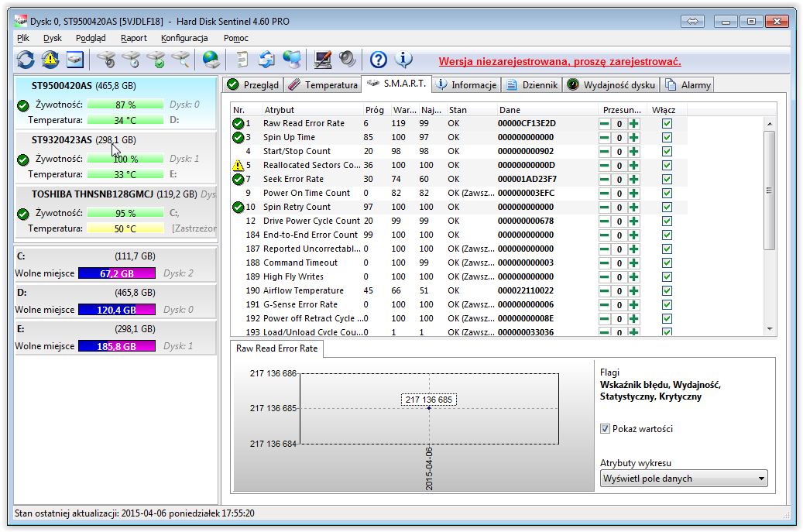Toggle Włącz checkbox for Start/Stop Count
This screenshot has width=803, height=532.
667,152
